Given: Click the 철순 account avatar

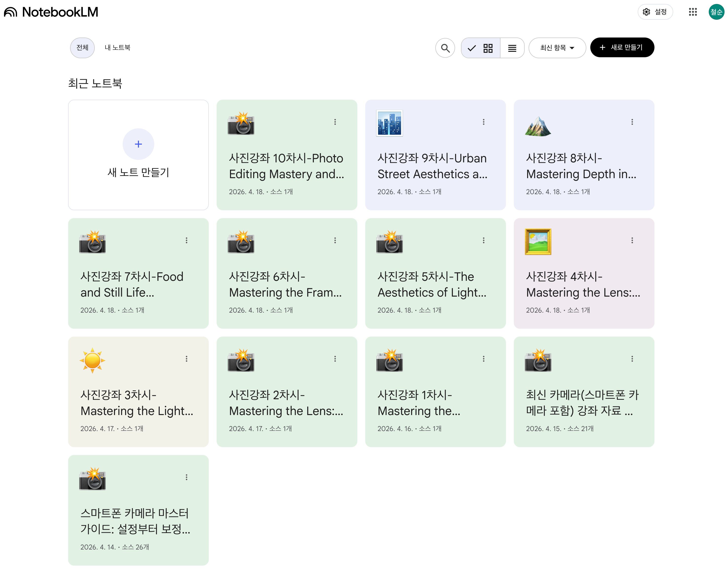Looking at the screenshot, I should (716, 12).
